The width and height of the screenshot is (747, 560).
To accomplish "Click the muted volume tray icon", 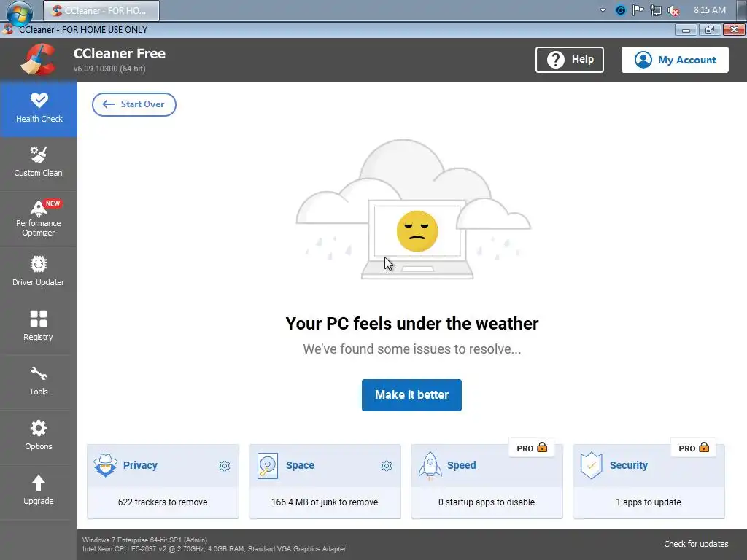I will coord(673,10).
